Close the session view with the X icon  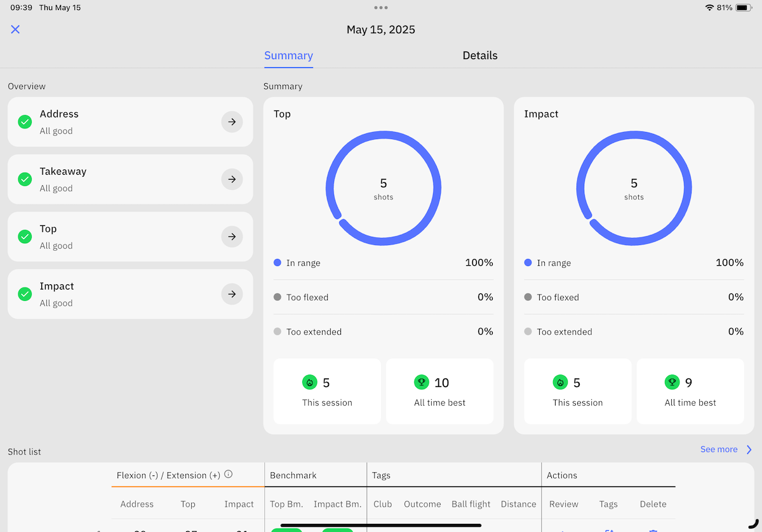(15, 29)
